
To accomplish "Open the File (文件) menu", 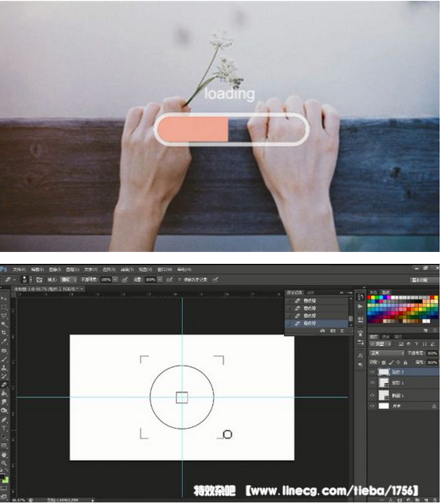I will click(19, 269).
